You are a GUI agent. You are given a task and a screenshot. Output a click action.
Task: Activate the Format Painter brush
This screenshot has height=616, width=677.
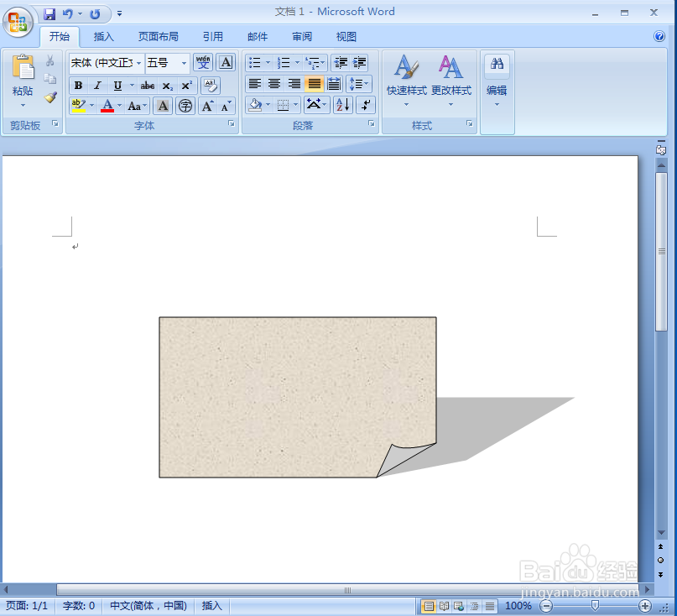pyautogui.click(x=50, y=97)
